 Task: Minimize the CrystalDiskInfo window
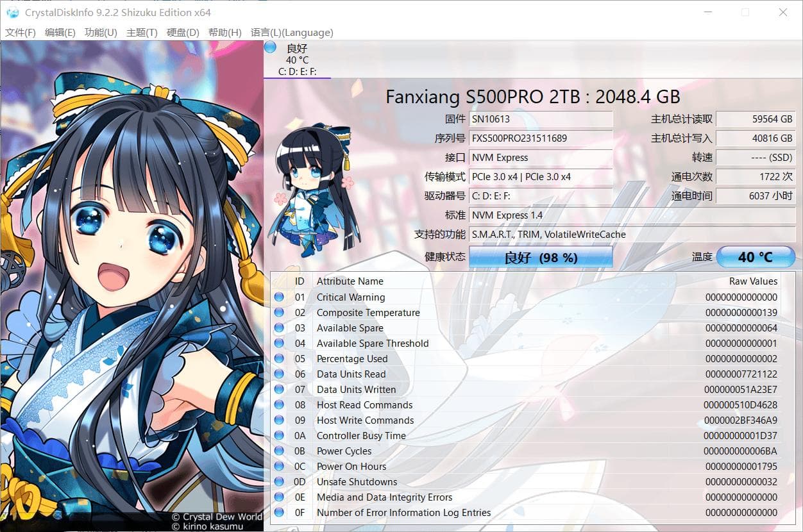tap(707, 12)
